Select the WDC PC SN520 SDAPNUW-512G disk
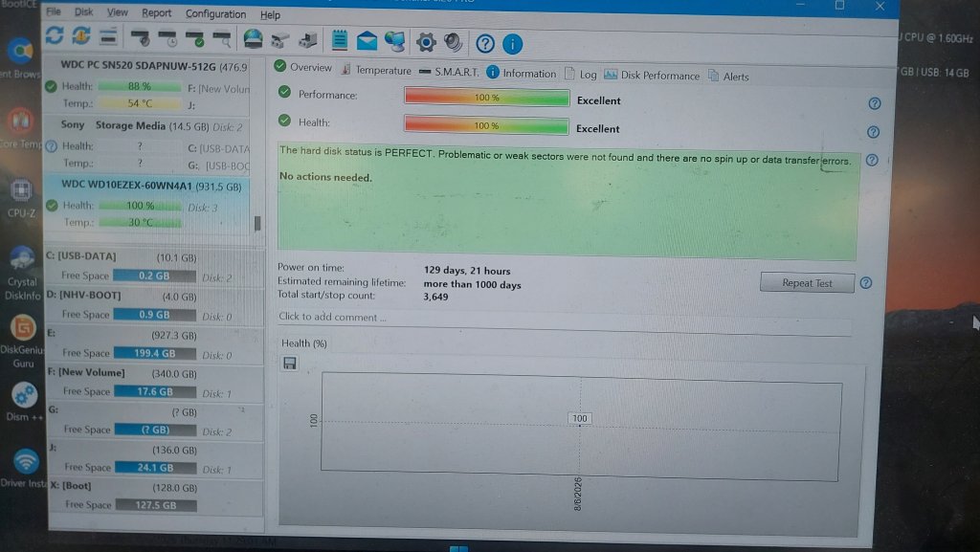Image resolution: width=980 pixels, height=552 pixels. pyautogui.click(x=146, y=84)
